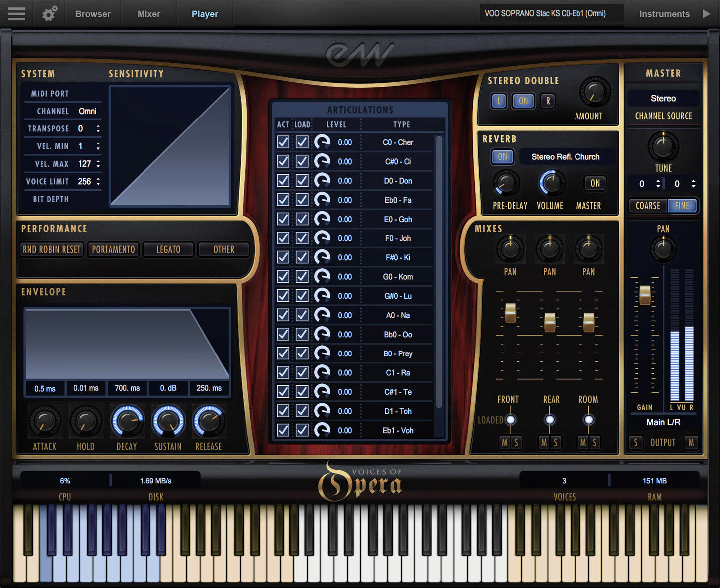Click the Reverb Pre-Delay knob
The image size is (720, 588).
coord(506,183)
